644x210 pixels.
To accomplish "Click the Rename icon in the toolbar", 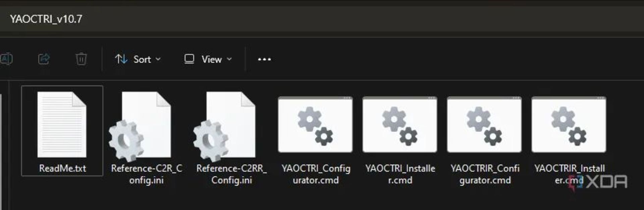I will tap(6, 59).
